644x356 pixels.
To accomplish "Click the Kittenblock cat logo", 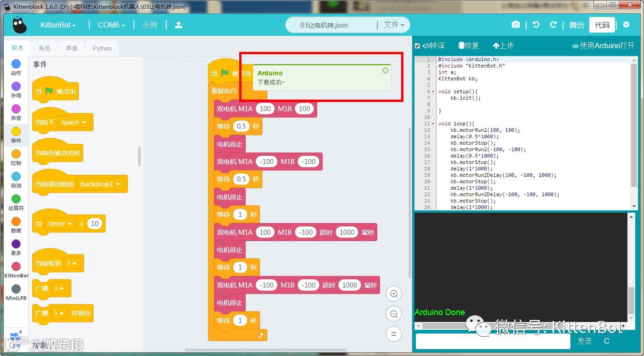I will [x=19, y=25].
